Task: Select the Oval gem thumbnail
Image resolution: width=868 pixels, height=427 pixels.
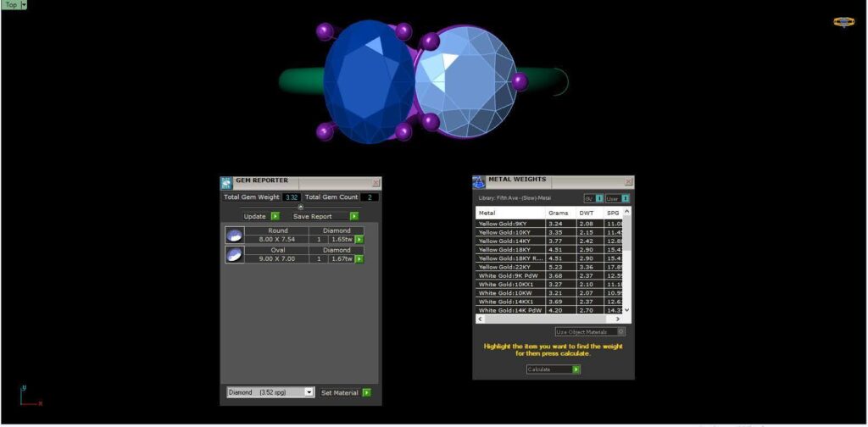Action: 235,255
